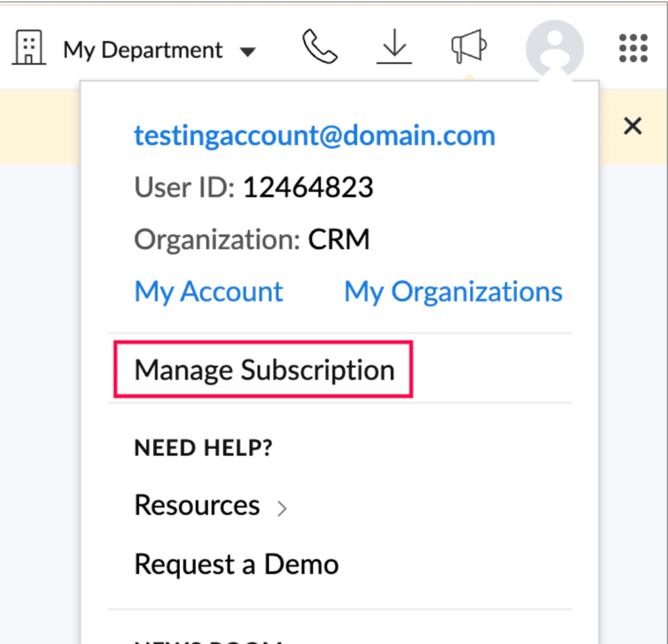Click the NEED HELP? section heading
This screenshot has width=668, height=644.
(203, 448)
